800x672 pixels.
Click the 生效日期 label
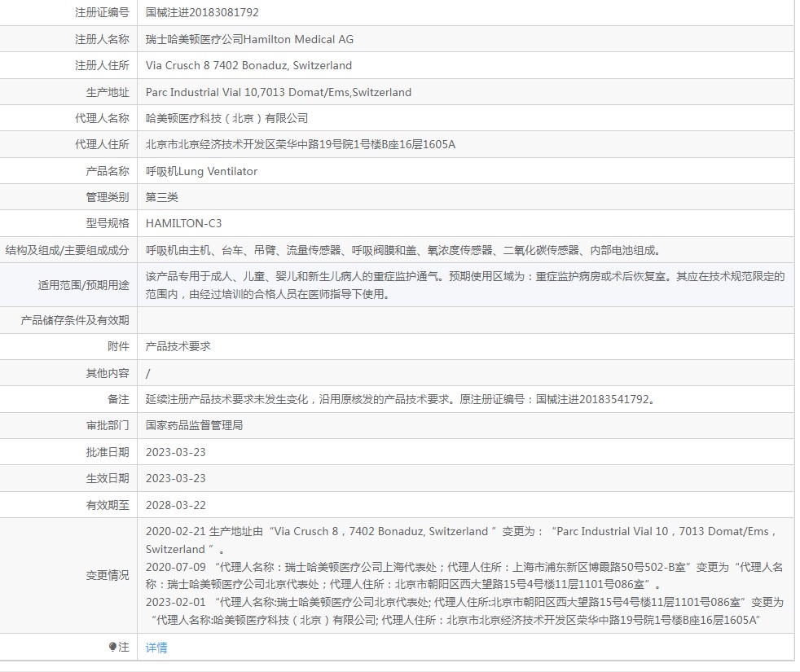pos(108,479)
